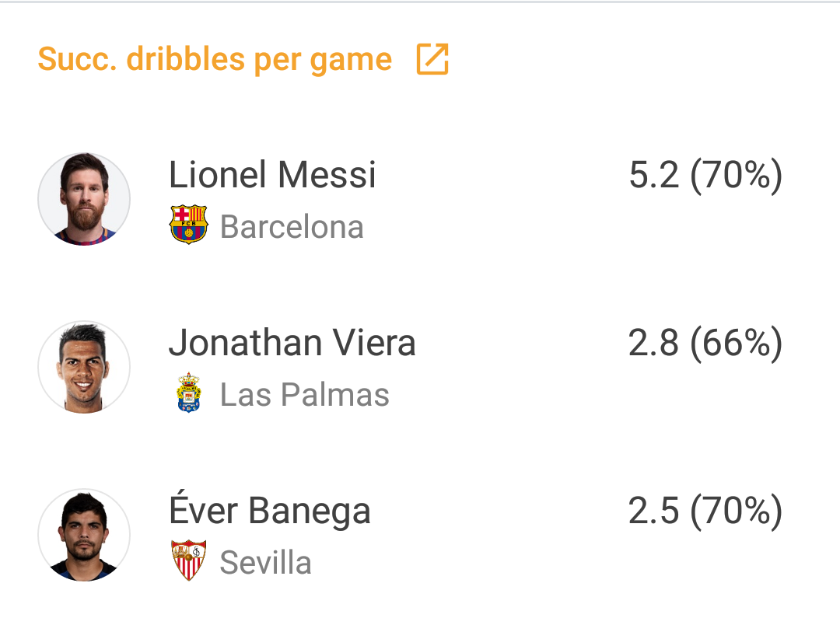This screenshot has width=840, height=632.
Task: Open the external link icon beside the heading
Action: [x=432, y=59]
